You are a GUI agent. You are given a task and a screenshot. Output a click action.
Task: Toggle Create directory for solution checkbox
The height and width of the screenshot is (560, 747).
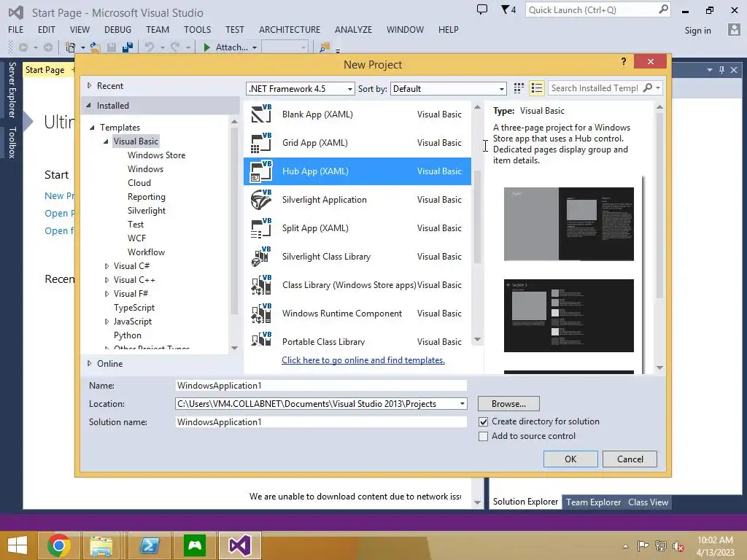coord(483,422)
